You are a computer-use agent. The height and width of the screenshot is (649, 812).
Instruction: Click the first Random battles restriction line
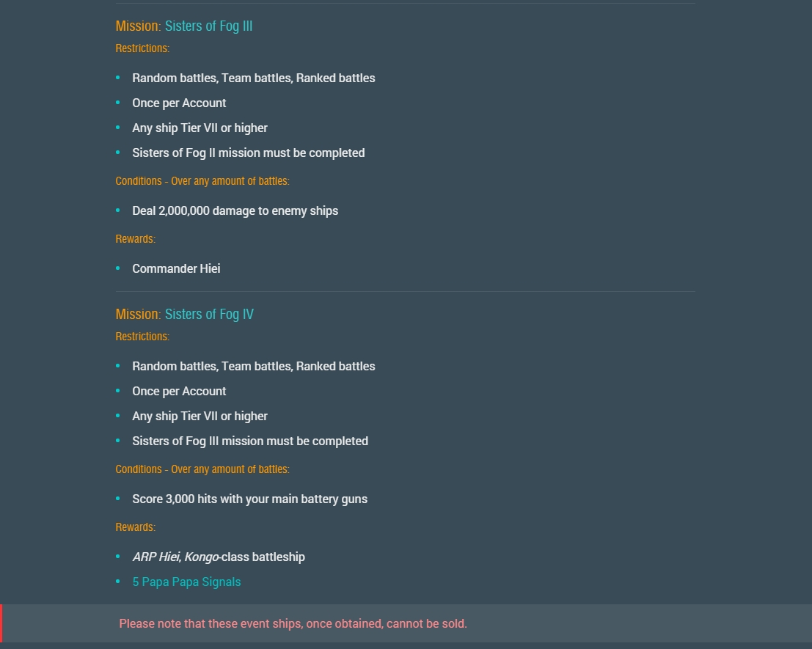(x=254, y=78)
